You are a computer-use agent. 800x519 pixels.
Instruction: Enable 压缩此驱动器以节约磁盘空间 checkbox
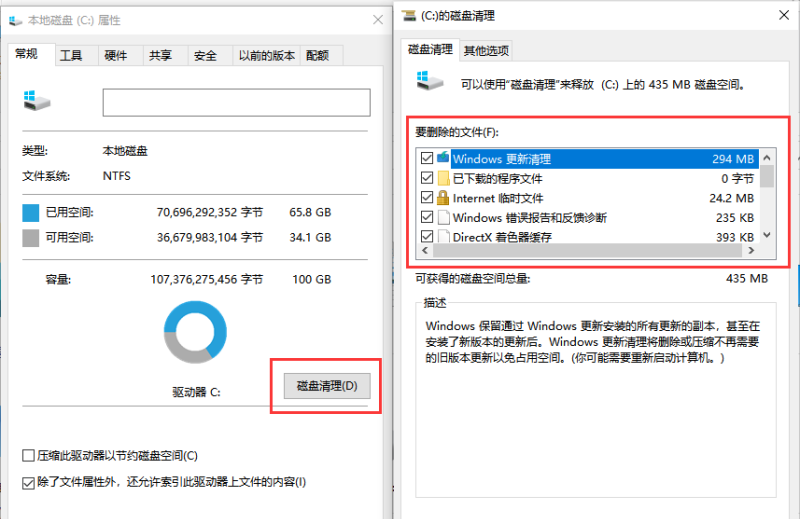point(29,455)
